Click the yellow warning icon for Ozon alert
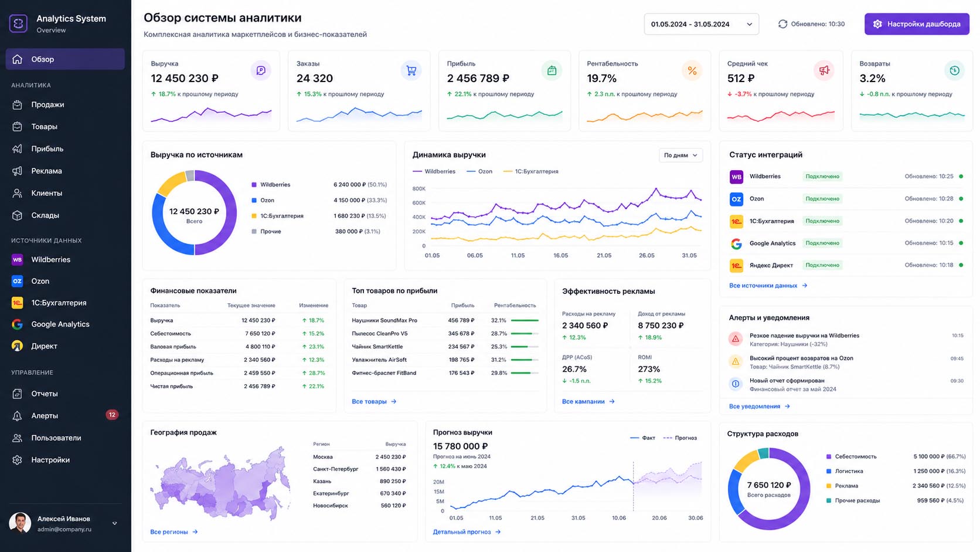Screen dimensions: 980x552 point(736,361)
